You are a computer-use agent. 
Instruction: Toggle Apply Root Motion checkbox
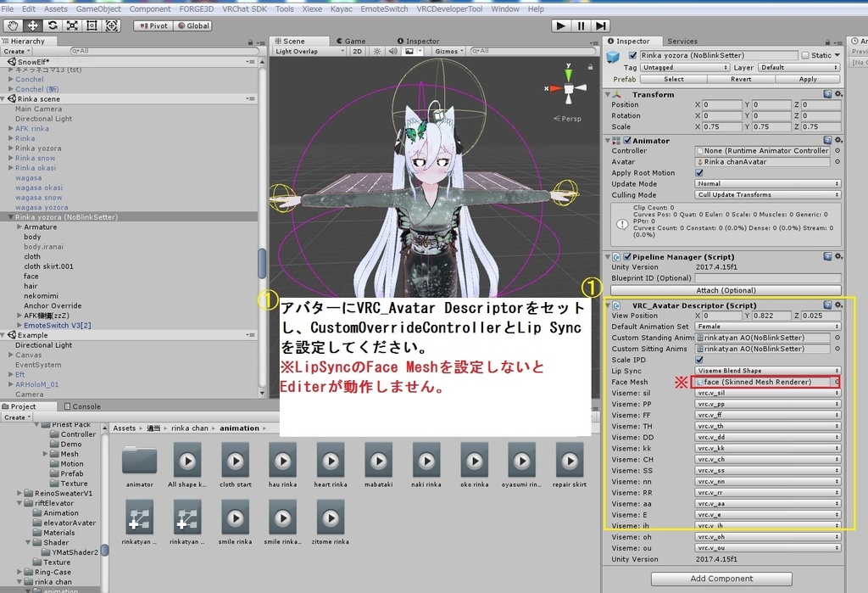(x=699, y=173)
